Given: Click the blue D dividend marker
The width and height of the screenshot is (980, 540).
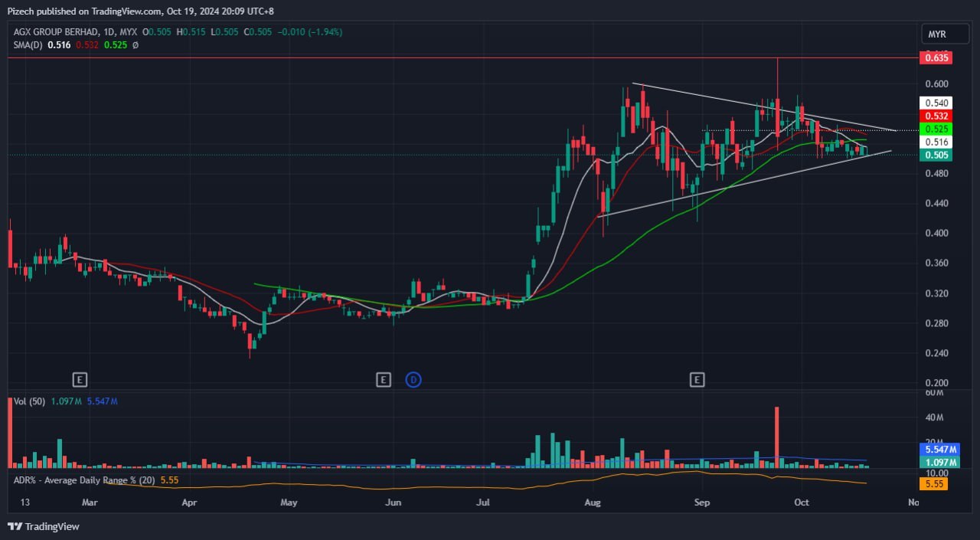Looking at the screenshot, I should tap(413, 379).
